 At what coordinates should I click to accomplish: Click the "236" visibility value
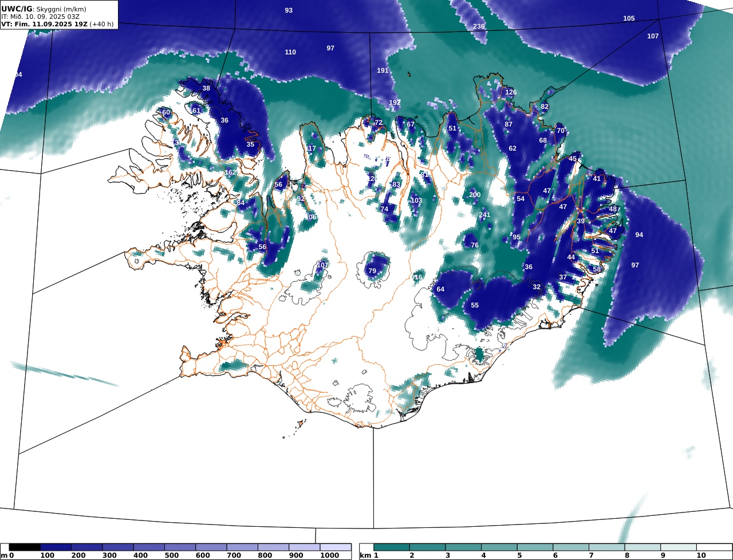[479, 27]
